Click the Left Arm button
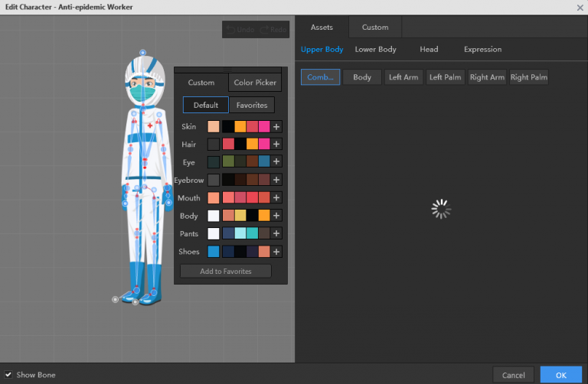The width and height of the screenshot is (588, 384). pos(403,77)
